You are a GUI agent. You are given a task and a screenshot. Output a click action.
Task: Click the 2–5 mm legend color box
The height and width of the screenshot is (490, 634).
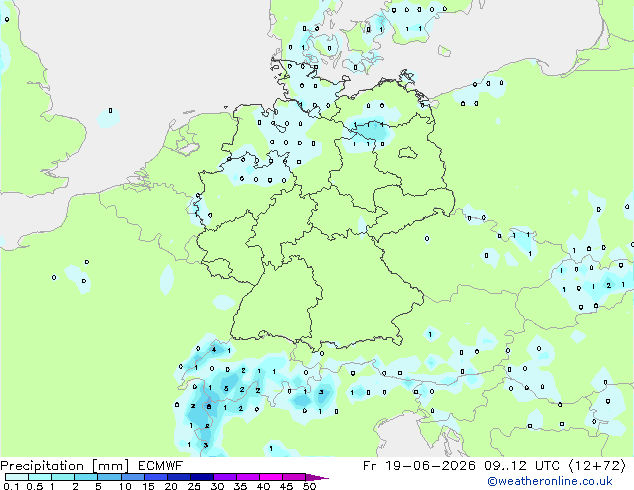[x=86, y=477]
